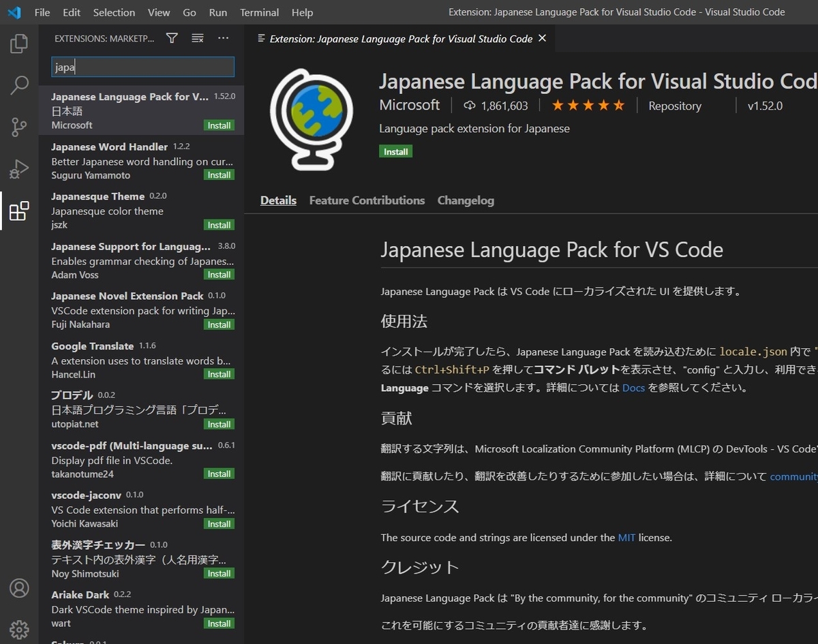818x644 pixels.
Task: Click the filter extensions funnel icon
Action: click(x=172, y=38)
